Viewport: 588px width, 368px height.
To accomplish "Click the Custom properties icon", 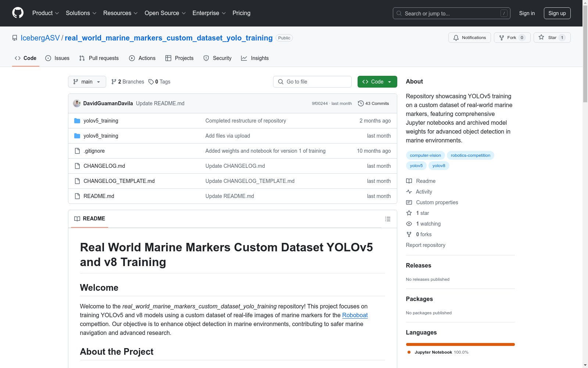I will [409, 202].
